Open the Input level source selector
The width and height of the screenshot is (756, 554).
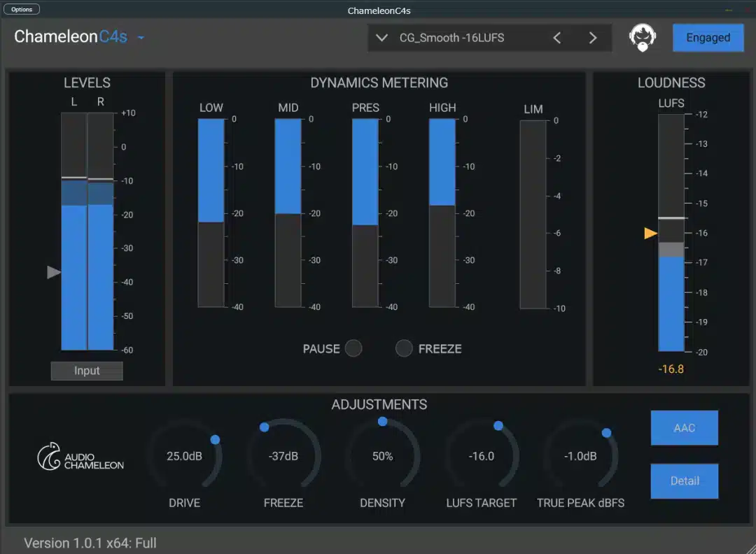pyautogui.click(x=87, y=371)
